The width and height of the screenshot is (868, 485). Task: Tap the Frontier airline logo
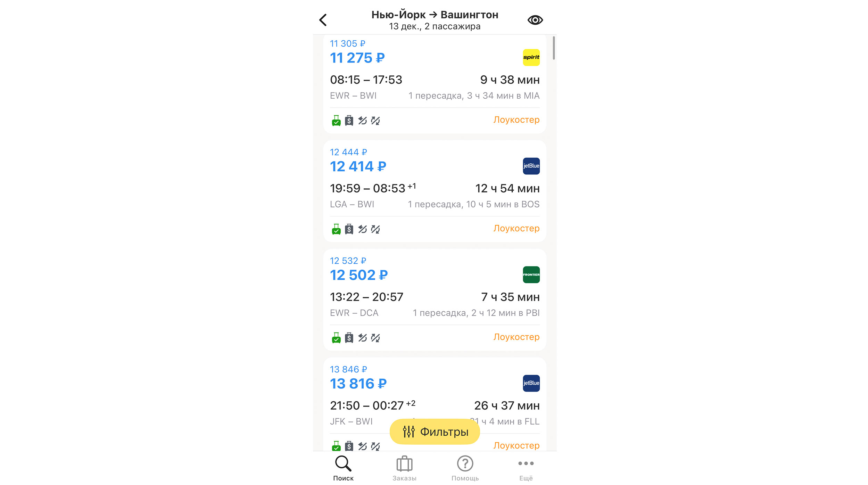531,274
